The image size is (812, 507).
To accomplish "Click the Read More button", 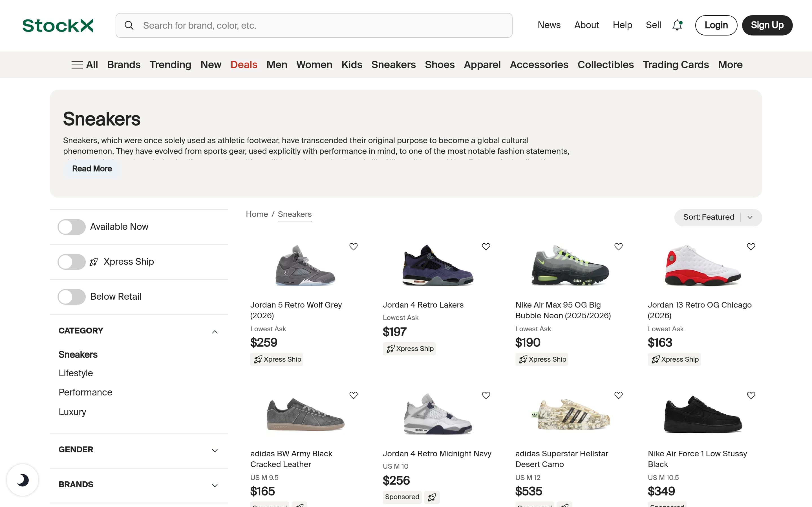I will pyautogui.click(x=92, y=169).
